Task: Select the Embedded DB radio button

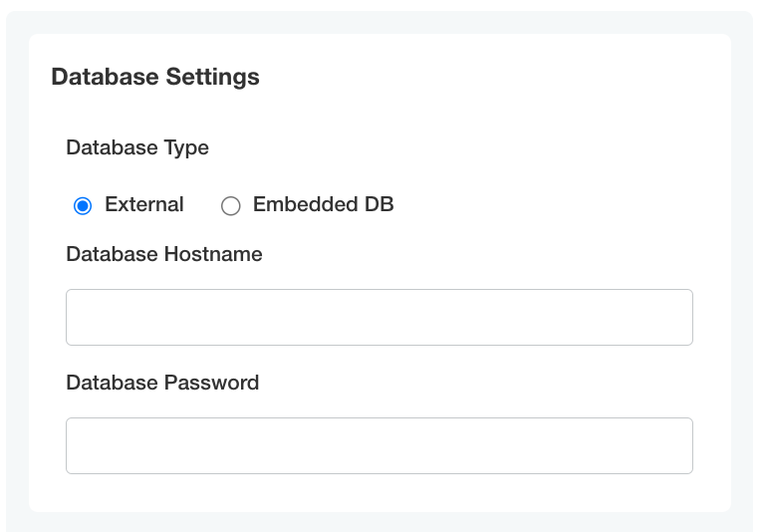Action: pos(231,206)
